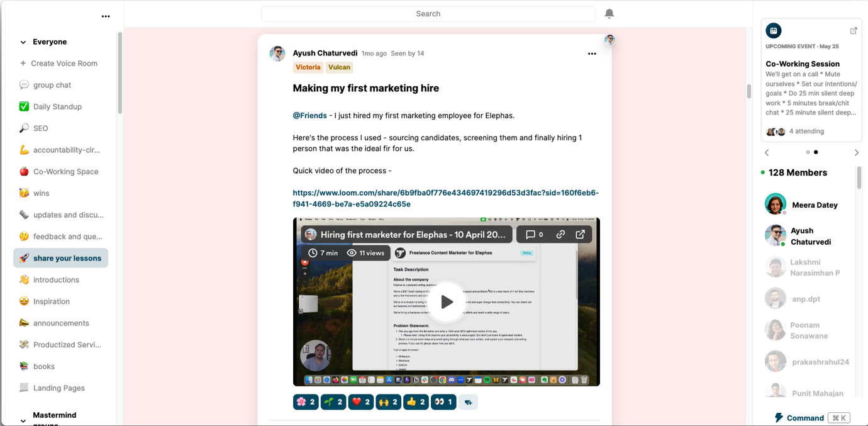Click Create Voice Room
This screenshot has width=868, height=426.
coord(64,64)
